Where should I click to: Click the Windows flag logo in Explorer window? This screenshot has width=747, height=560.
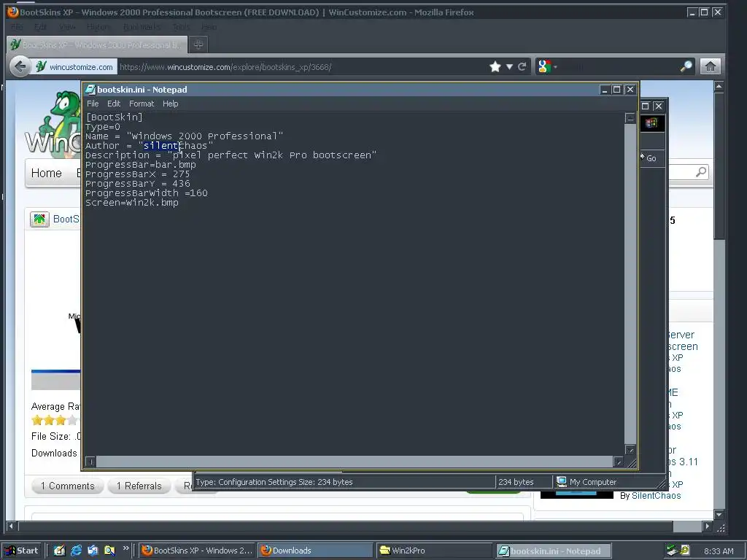click(x=651, y=122)
